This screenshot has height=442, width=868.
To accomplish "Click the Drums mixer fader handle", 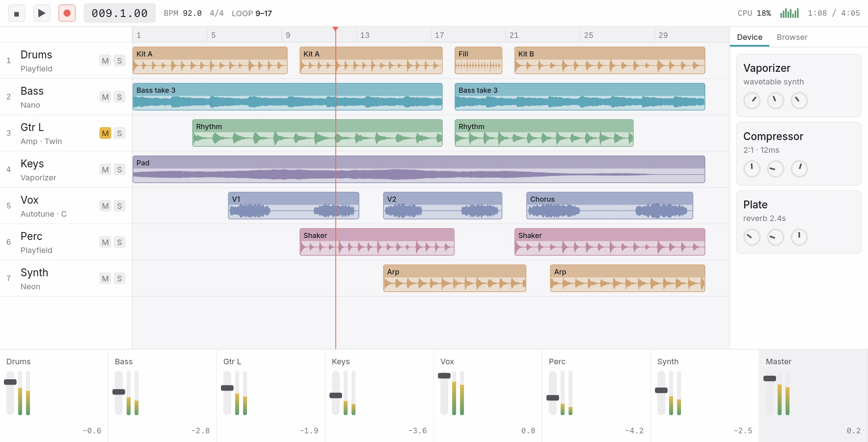I will pos(10,382).
